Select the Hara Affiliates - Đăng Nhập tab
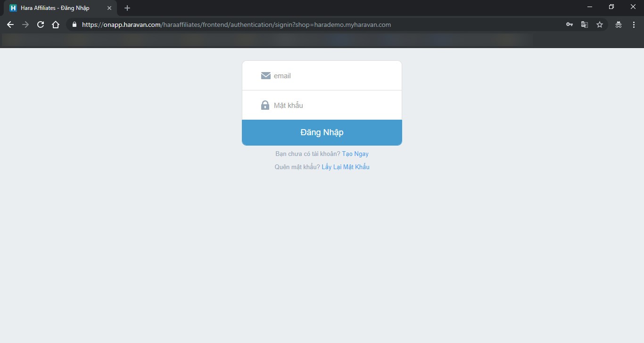The image size is (644, 343). pyautogui.click(x=60, y=8)
